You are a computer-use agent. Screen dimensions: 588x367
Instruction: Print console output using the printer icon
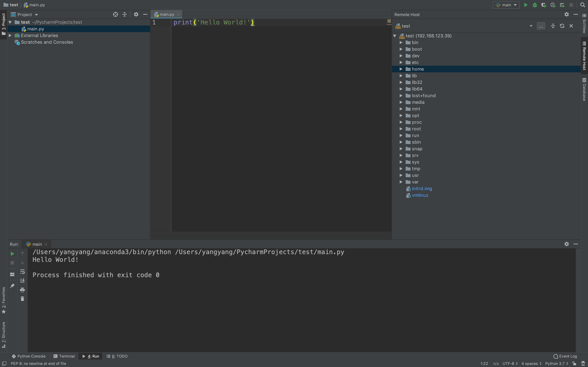click(22, 290)
